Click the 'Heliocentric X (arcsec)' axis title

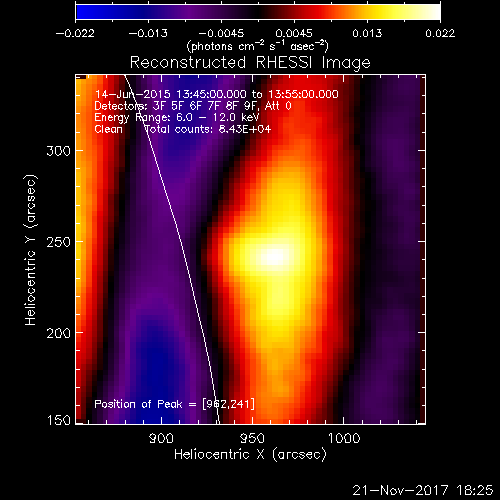pyautogui.click(x=250, y=455)
